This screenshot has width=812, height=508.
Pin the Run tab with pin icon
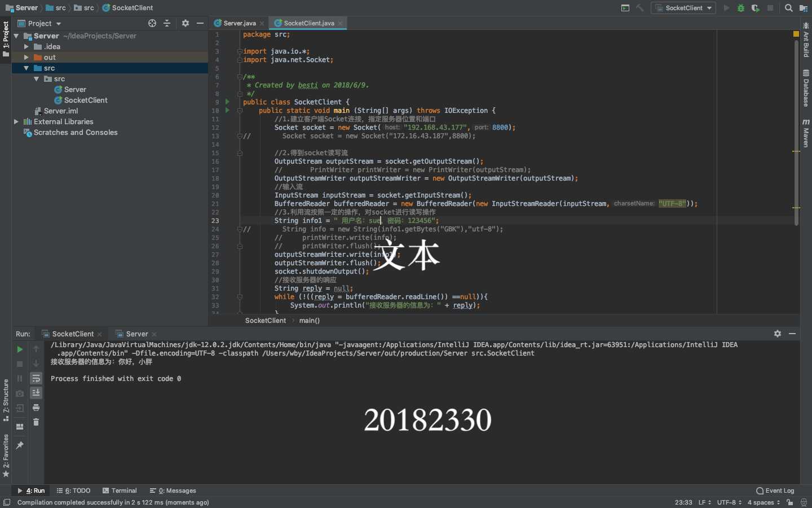20,445
